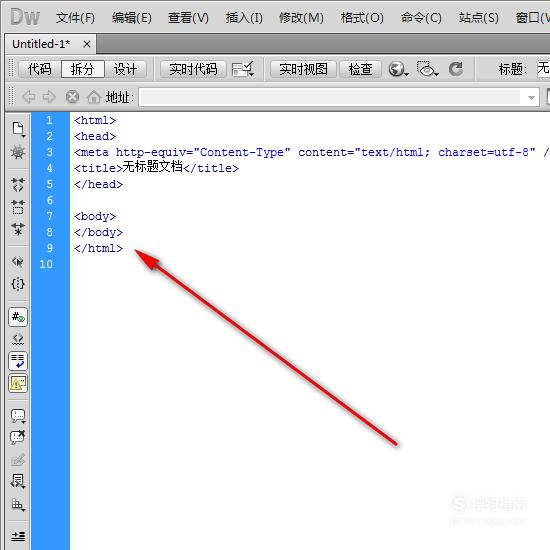The image size is (550, 550).
Task: Open the 查看(V) menu
Action: click(x=188, y=18)
